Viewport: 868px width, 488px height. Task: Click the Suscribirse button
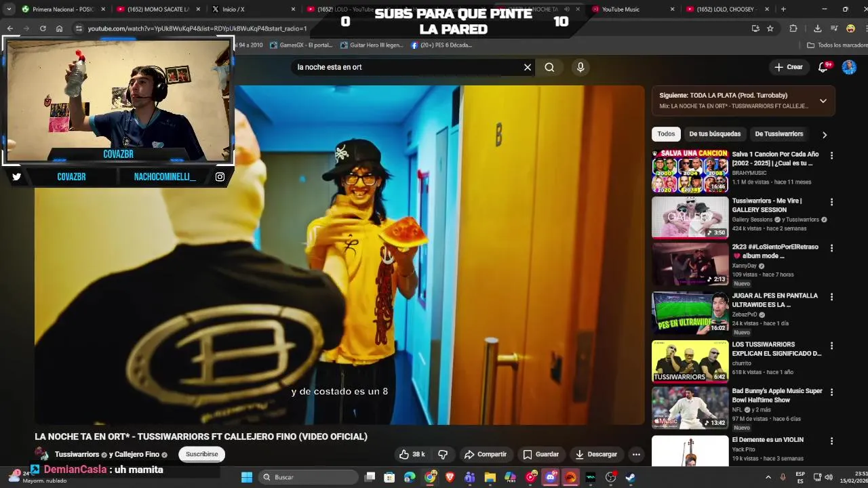(x=202, y=454)
